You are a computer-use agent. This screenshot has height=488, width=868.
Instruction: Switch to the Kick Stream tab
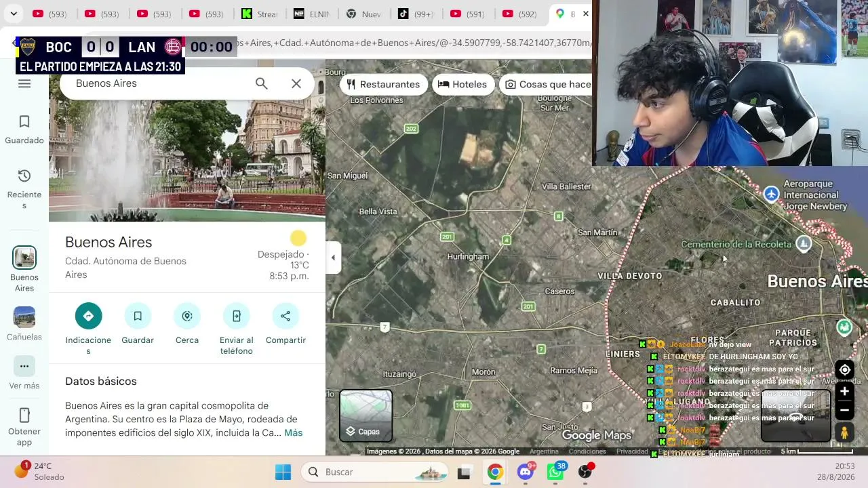258,14
